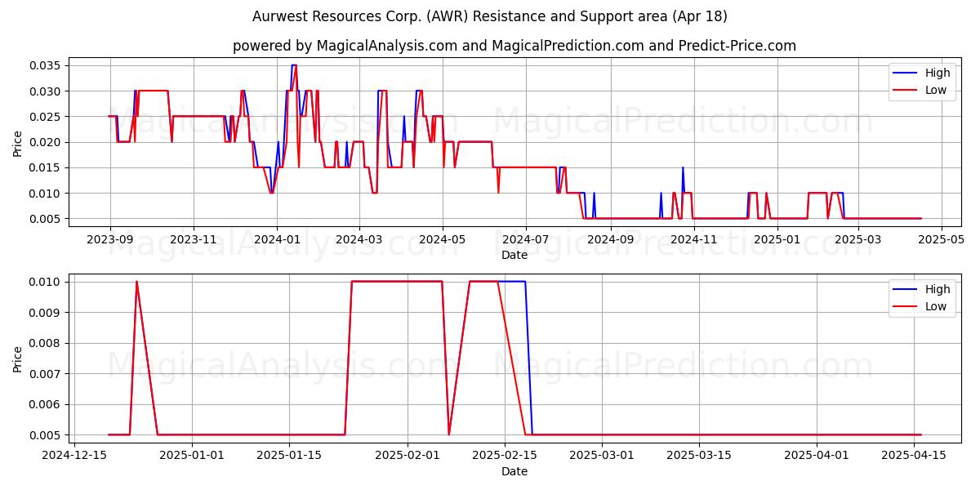Click the '2023-09' date tick label
Screen dimensions: 980x490
click(x=110, y=239)
